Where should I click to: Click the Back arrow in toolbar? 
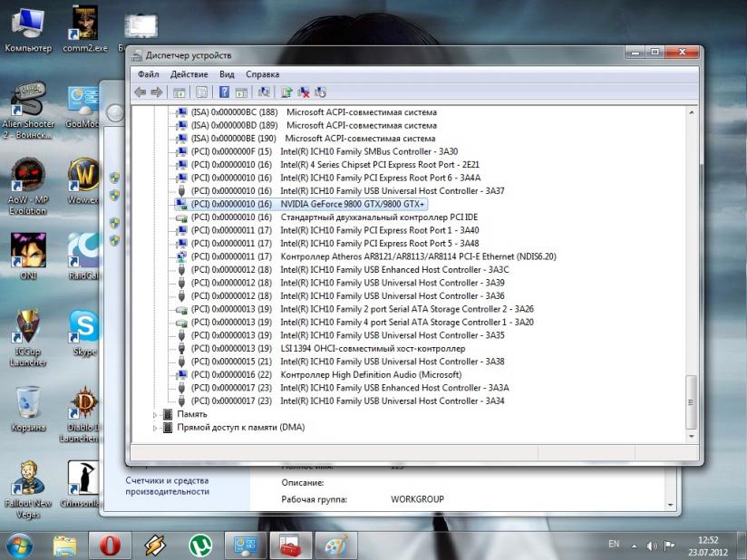(140, 92)
